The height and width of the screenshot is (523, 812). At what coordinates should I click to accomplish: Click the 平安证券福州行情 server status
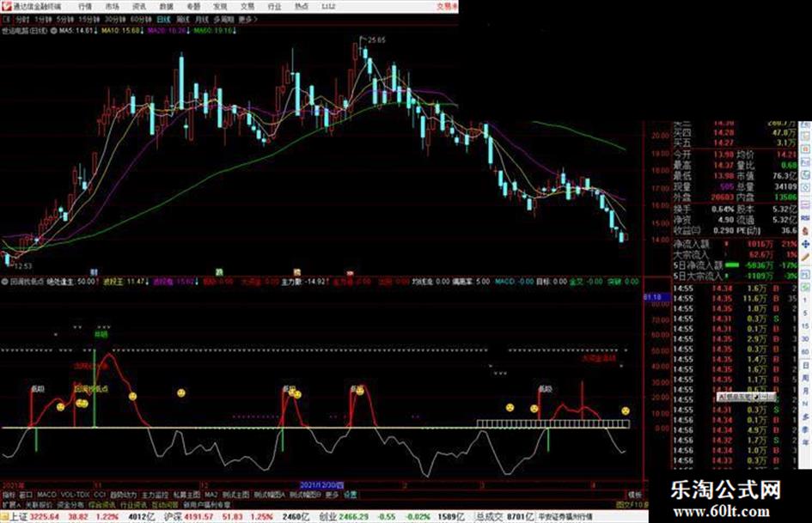[565, 517]
